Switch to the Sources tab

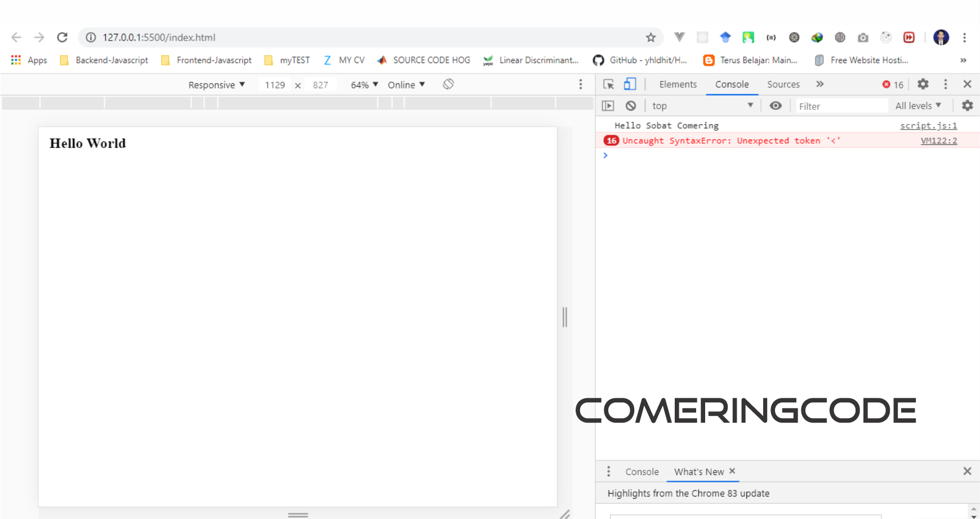click(x=783, y=84)
